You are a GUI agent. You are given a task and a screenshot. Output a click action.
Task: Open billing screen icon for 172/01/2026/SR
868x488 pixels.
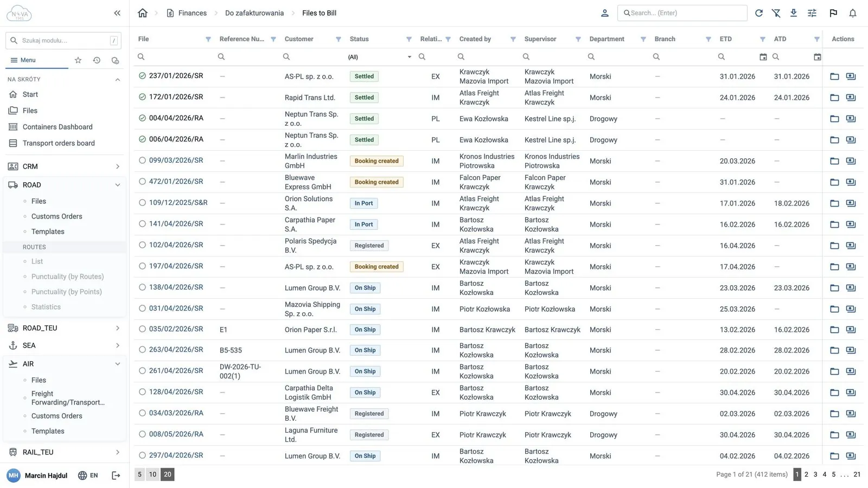[x=851, y=98]
